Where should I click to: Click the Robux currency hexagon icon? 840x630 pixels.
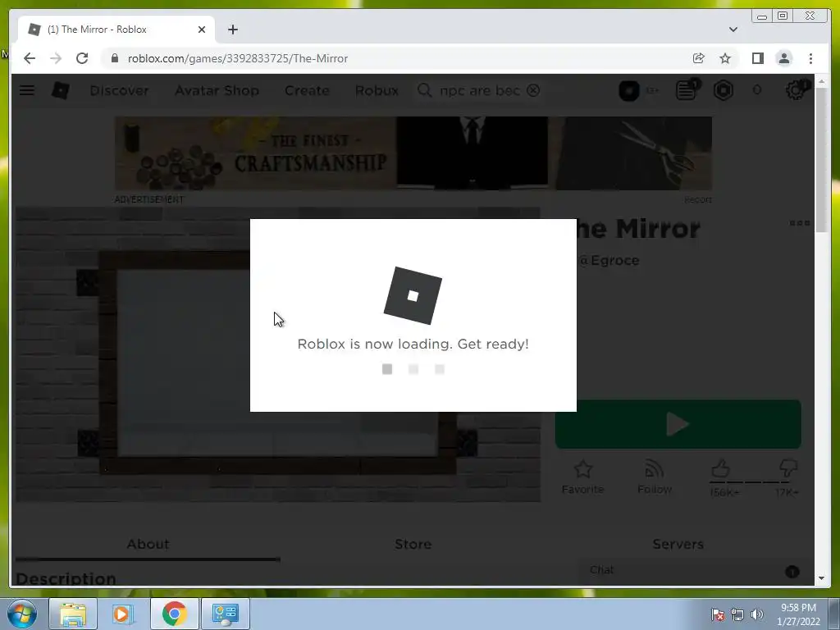click(724, 90)
